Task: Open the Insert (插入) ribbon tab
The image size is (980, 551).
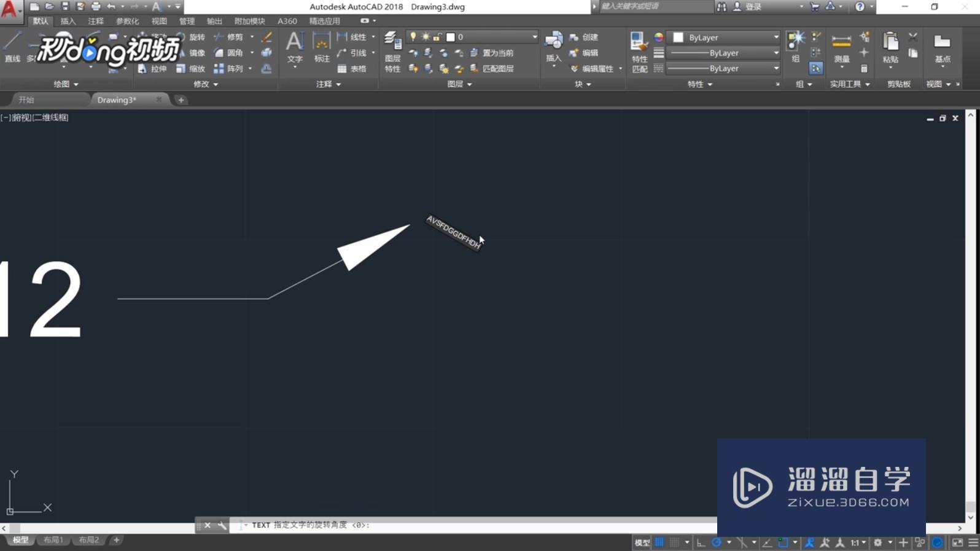Action: click(68, 21)
